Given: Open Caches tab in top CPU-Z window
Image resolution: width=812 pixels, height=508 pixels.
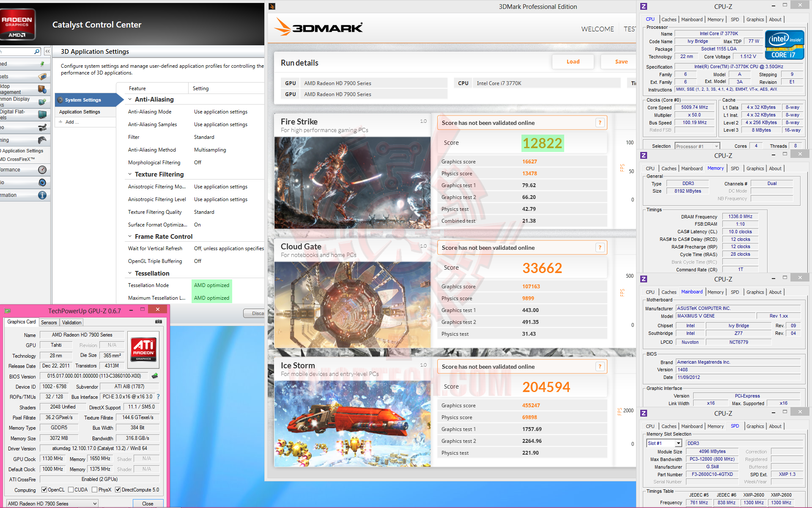Looking at the screenshot, I should coord(669,19).
